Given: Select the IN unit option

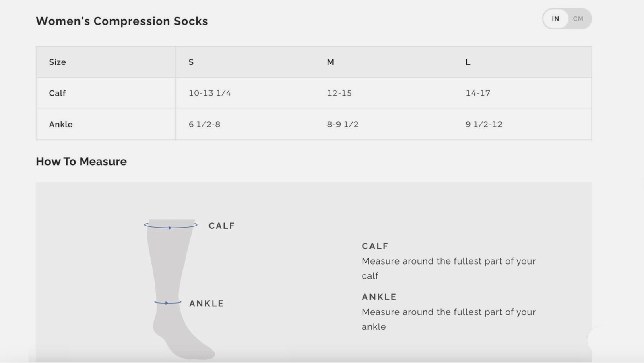Looking at the screenshot, I should [555, 19].
